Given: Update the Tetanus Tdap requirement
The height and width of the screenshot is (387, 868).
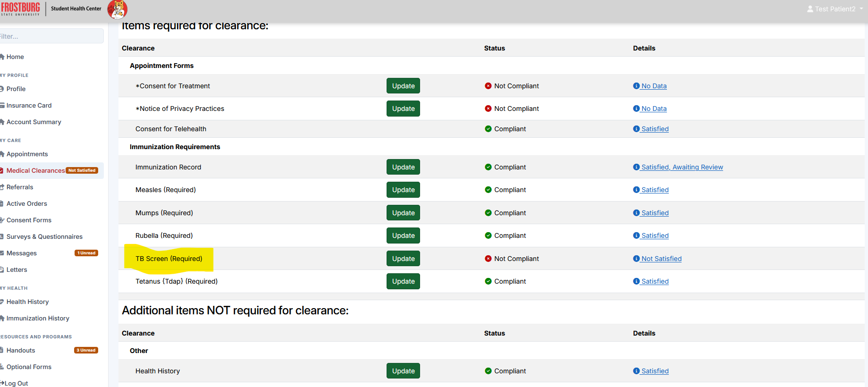Looking at the screenshot, I should click(403, 281).
